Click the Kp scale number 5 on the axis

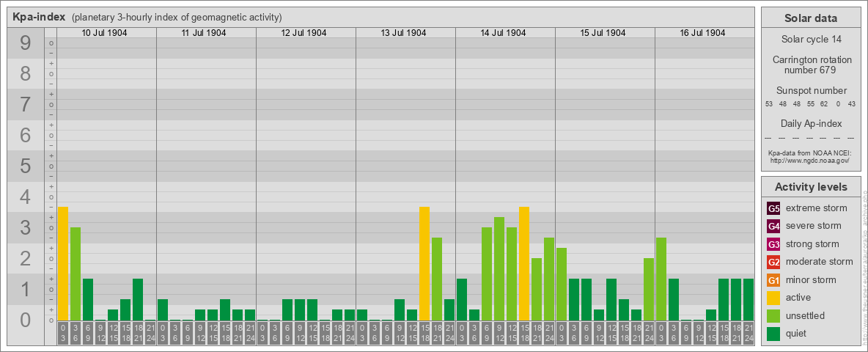pos(25,166)
